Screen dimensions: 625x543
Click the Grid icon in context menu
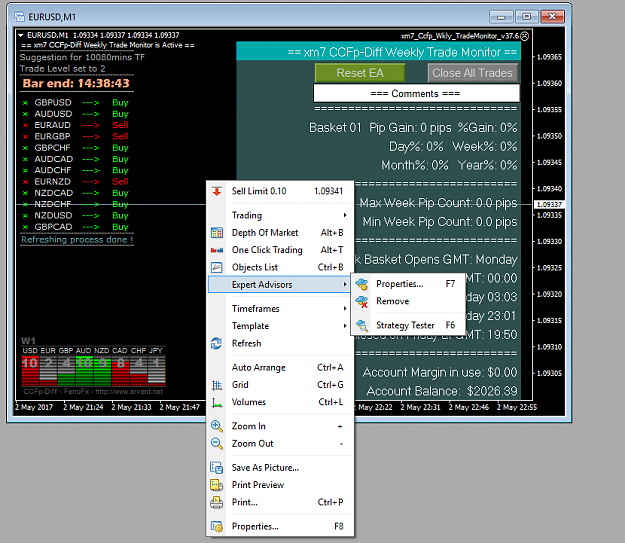[x=217, y=385]
